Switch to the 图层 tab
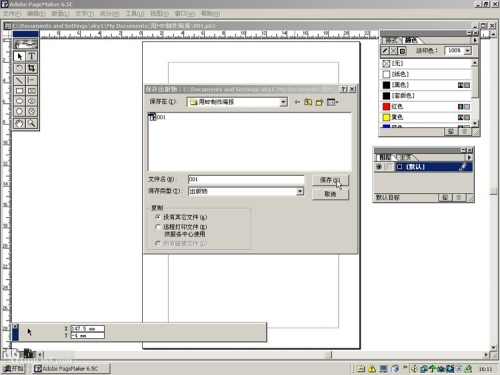The width and height of the screenshot is (500, 375). point(385,157)
